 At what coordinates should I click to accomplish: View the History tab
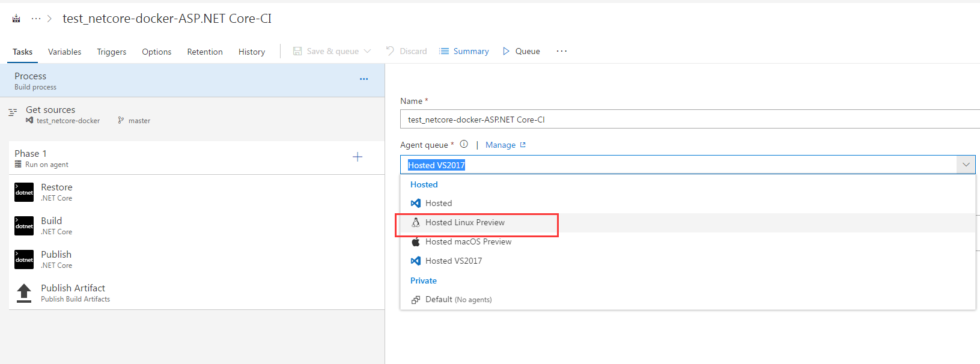252,52
